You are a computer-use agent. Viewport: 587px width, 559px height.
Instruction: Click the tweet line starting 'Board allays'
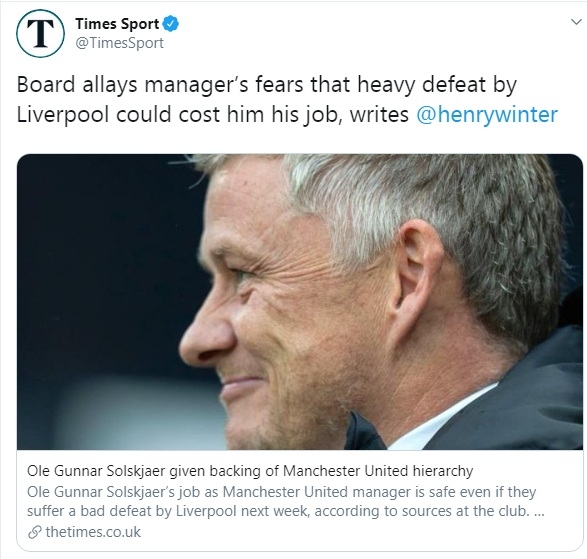coord(267,85)
